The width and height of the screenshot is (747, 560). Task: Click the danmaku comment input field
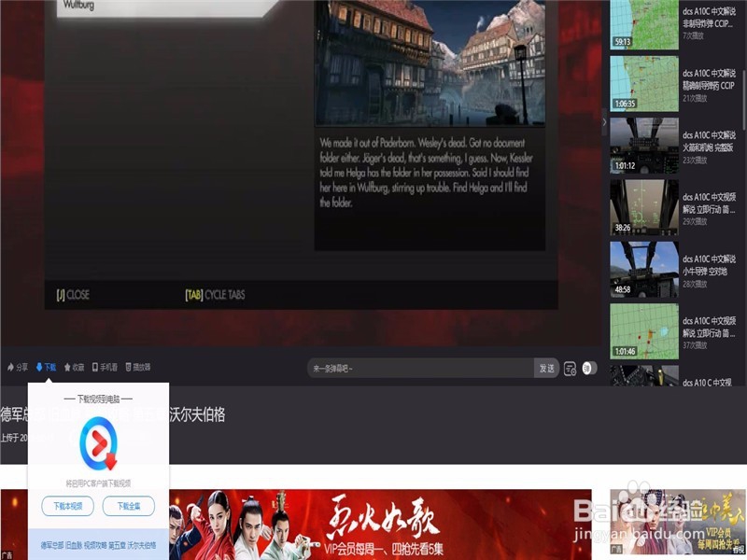click(421, 368)
